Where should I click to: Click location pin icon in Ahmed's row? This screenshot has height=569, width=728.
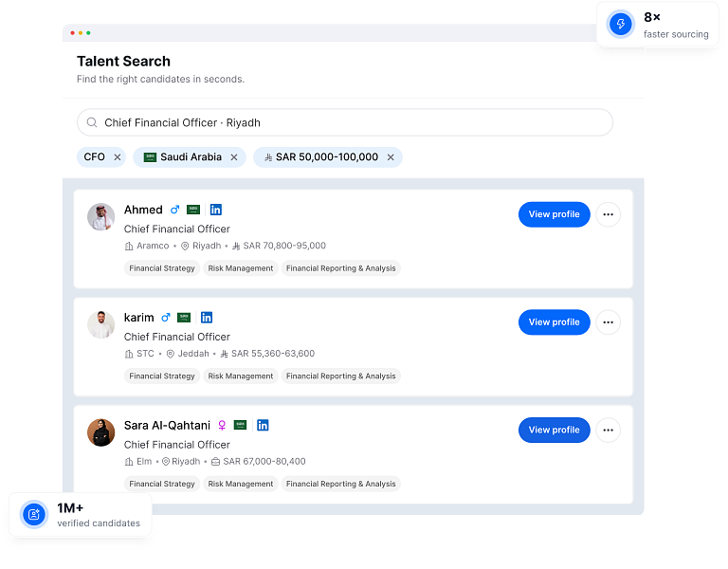coord(185,247)
